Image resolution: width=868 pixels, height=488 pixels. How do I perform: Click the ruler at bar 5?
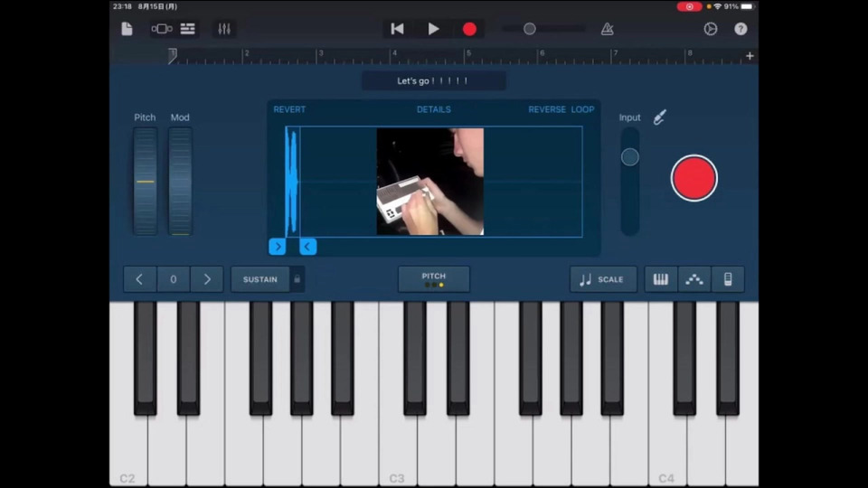468,54
